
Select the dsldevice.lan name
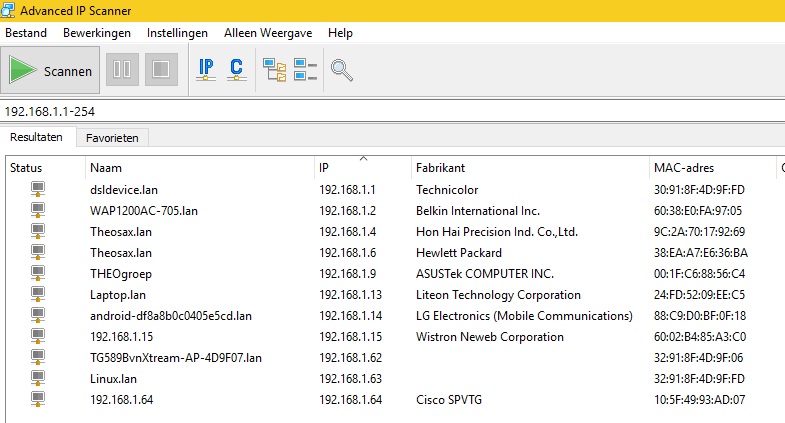click(x=124, y=190)
